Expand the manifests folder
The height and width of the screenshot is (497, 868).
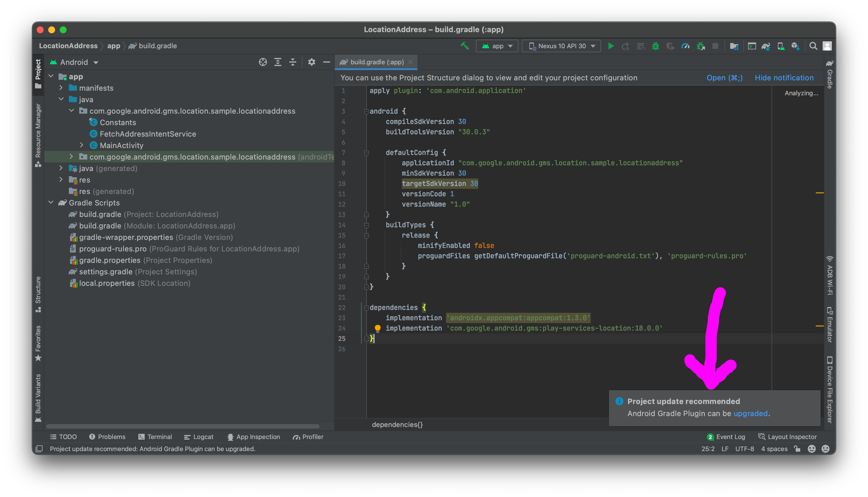[x=61, y=88]
